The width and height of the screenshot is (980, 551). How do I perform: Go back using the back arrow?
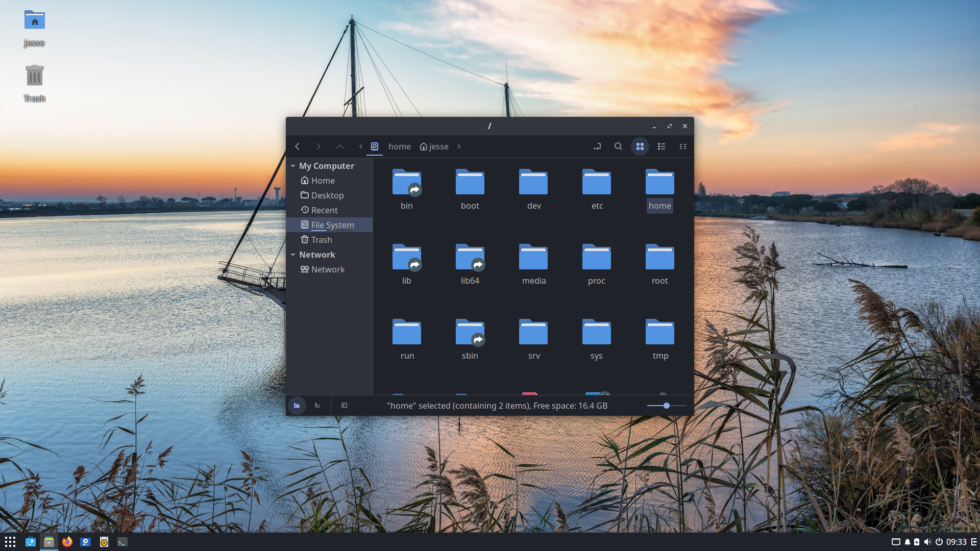pyautogui.click(x=297, y=146)
